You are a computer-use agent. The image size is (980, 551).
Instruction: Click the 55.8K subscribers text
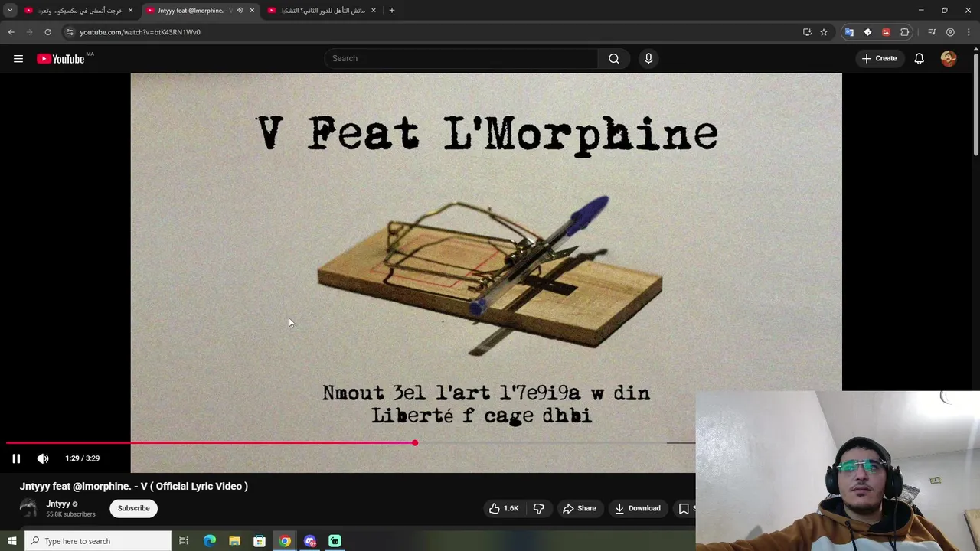point(70,514)
